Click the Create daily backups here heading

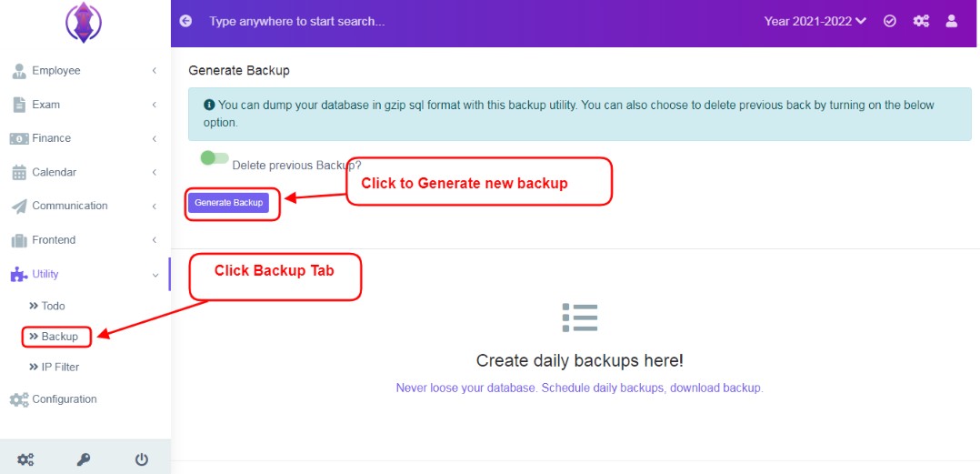(579, 361)
